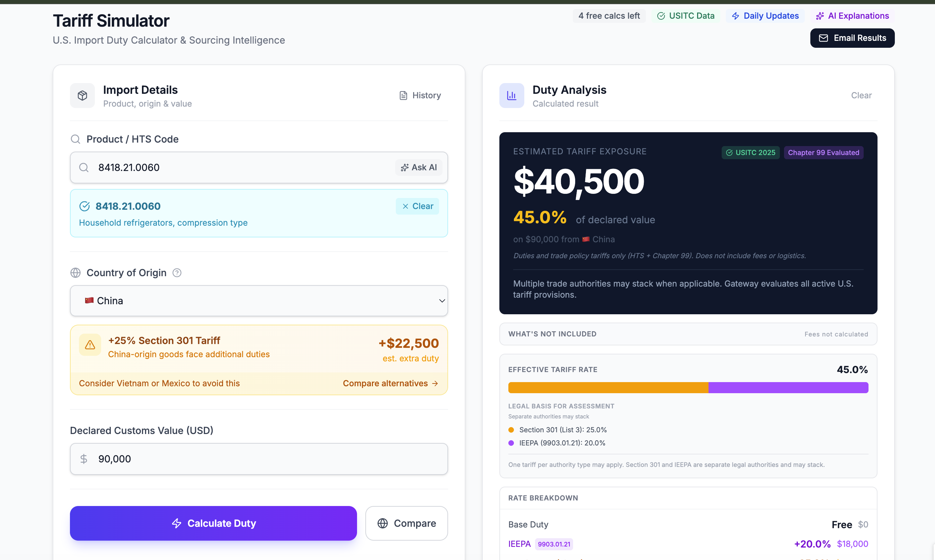Click the IEEPA label in Rate Breakdown
Viewport: 935px width, 560px height.
(x=519, y=544)
